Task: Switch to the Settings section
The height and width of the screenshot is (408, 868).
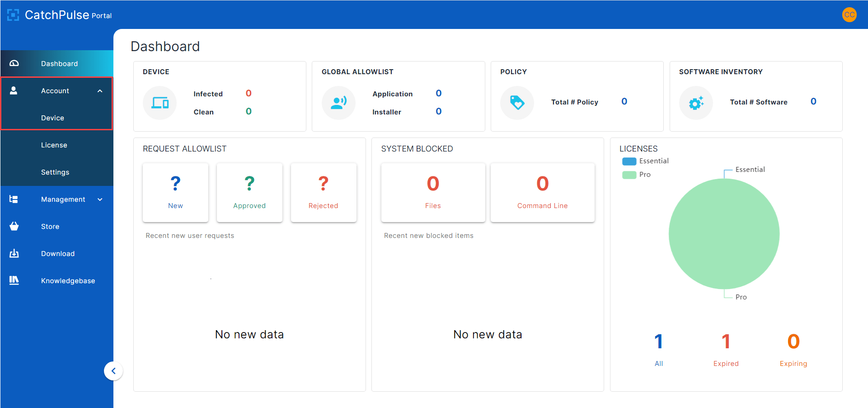Action: click(55, 172)
